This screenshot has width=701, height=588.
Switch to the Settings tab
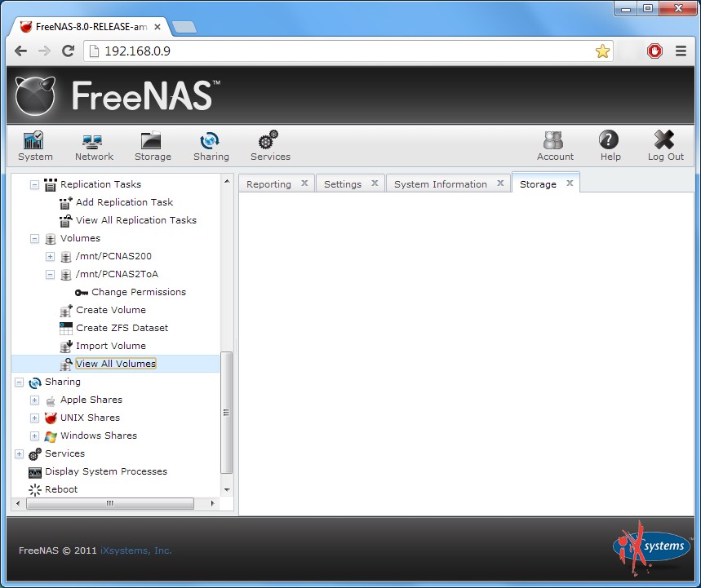tap(343, 184)
